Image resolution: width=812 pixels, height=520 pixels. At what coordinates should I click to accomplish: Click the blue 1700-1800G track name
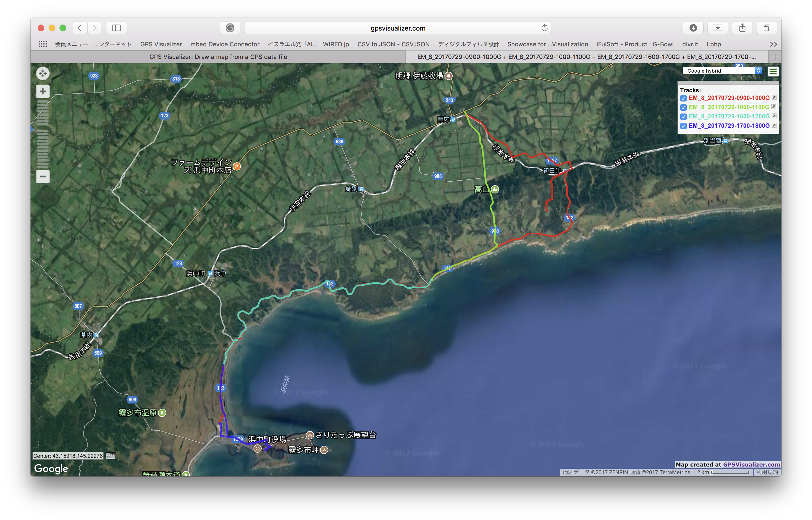click(x=729, y=125)
